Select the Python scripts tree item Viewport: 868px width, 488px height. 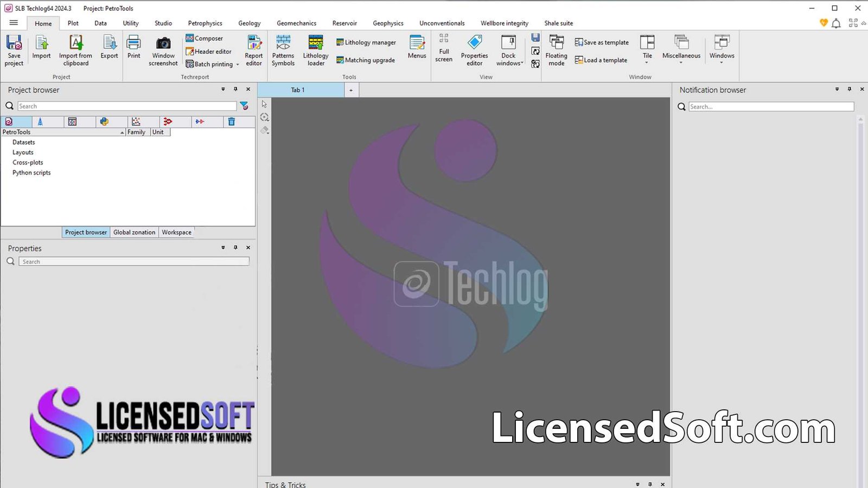(x=31, y=173)
